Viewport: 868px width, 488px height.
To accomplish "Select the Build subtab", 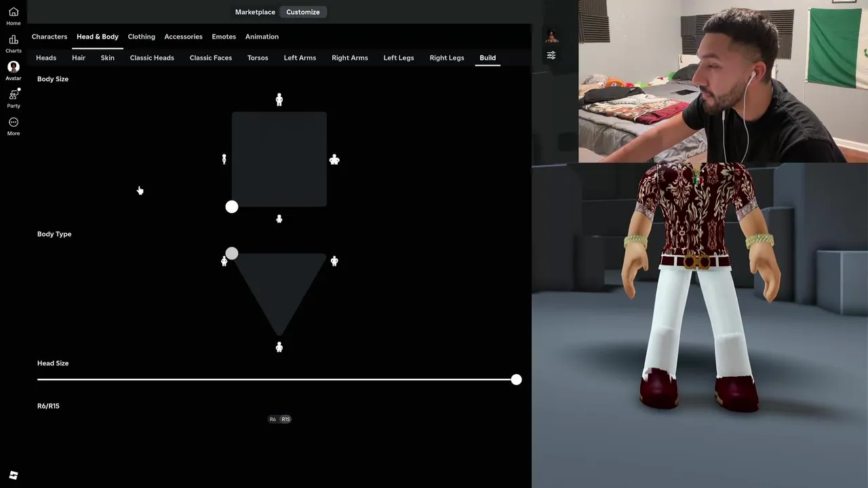I will coord(488,58).
